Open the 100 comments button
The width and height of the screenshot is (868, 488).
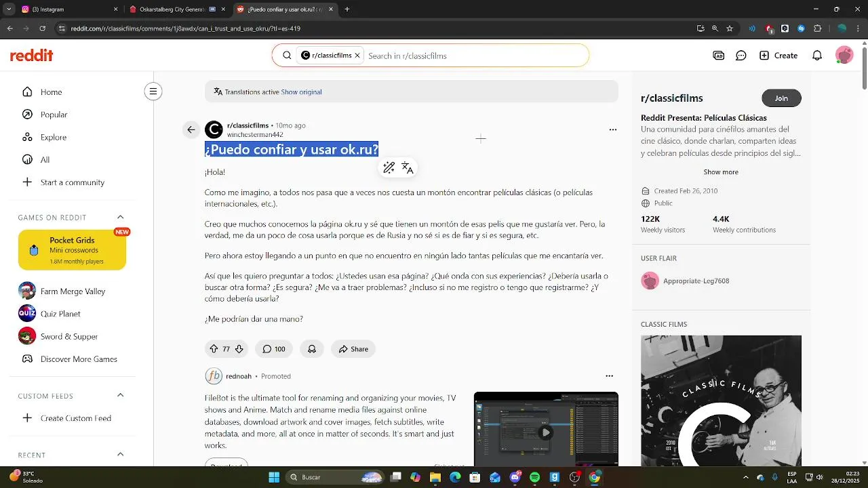(x=274, y=349)
